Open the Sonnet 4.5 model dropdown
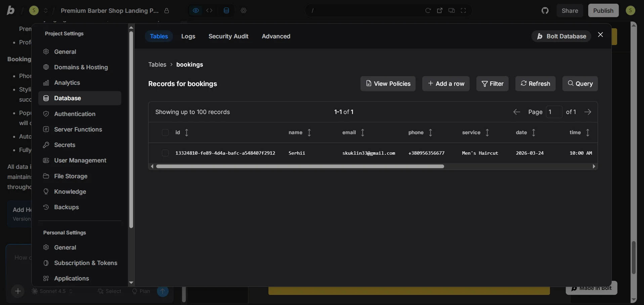 tap(52, 291)
